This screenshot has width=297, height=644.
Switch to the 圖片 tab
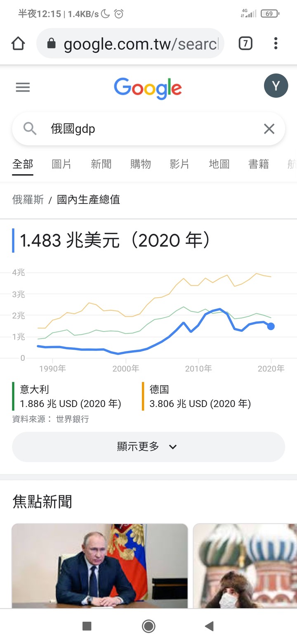[x=61, y=164]
